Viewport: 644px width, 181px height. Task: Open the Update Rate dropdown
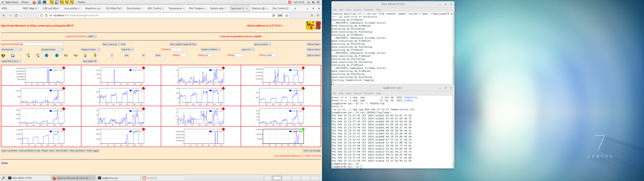11,61
